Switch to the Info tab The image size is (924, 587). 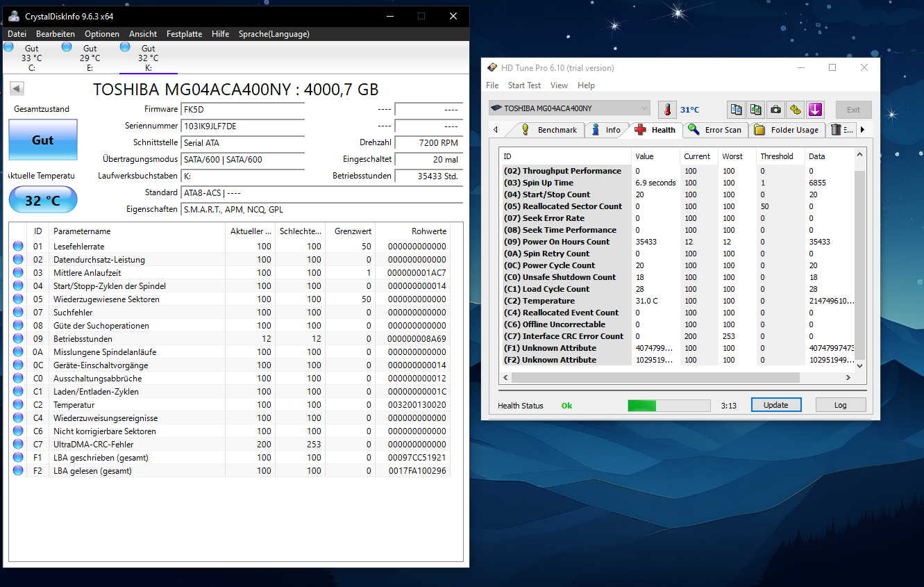coord(606,130)
